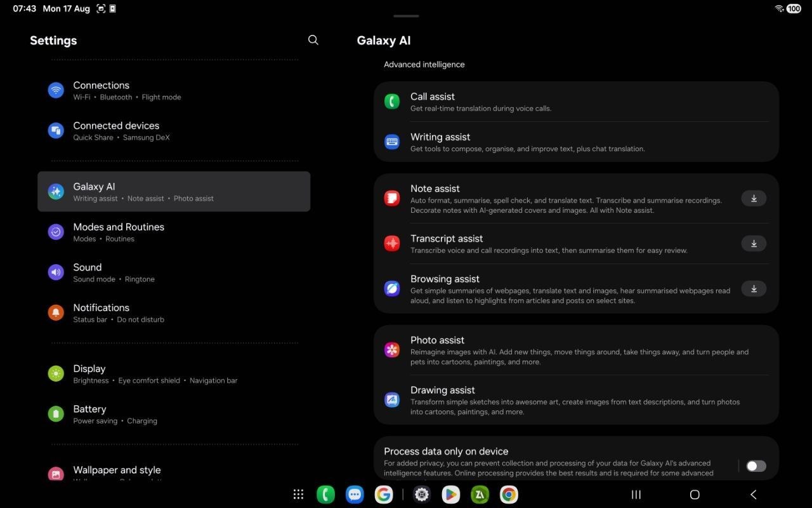Open the Display settings
This screenshot has width=812, height=508.
[x=174, y=373]
